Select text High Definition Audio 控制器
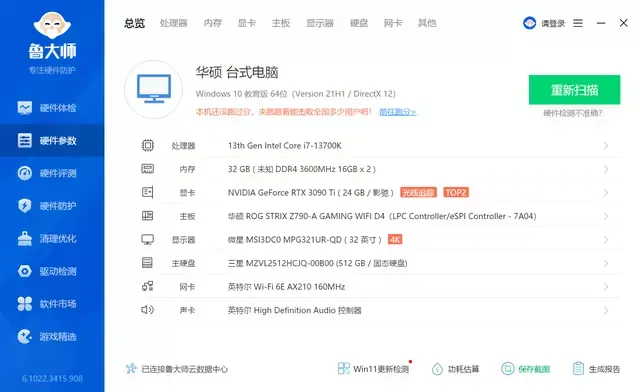Screen dimensions: 640x392 click(307, 310)
